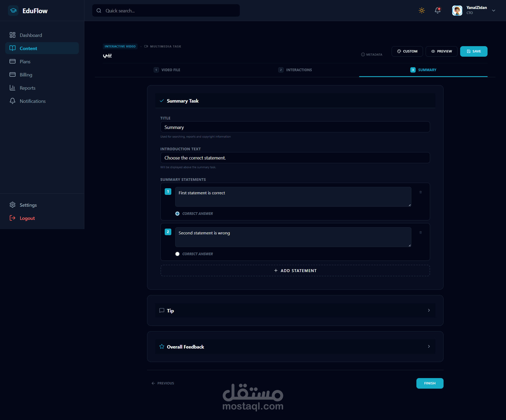Click the user avatar picture
This screenshot has height=420, width=506.
457,11
